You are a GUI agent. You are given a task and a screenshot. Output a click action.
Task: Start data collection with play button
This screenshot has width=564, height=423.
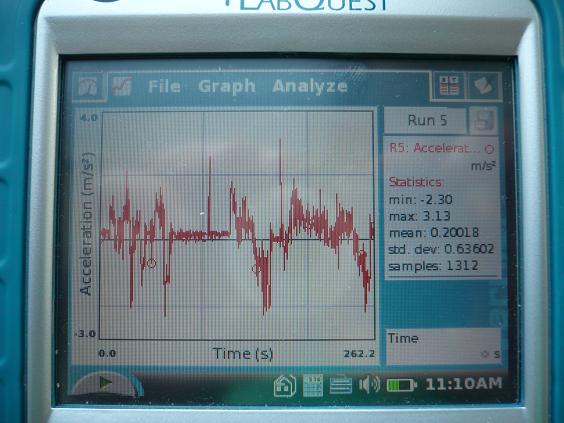tap(105, 383)
